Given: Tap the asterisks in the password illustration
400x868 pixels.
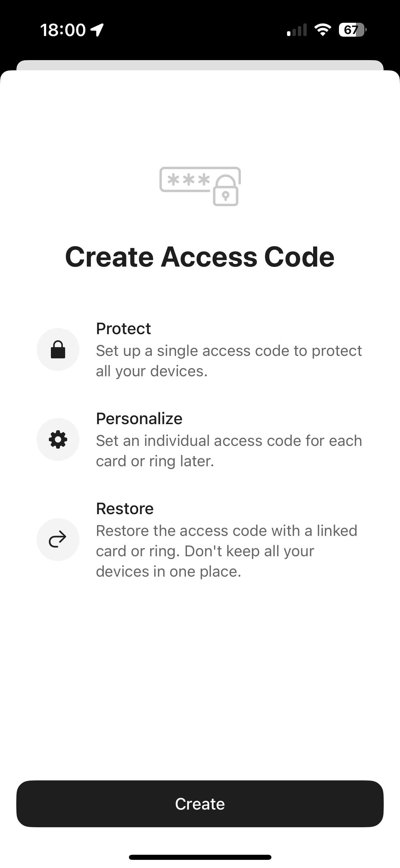Looking at the screenshot, I should [x=189, y=180].
